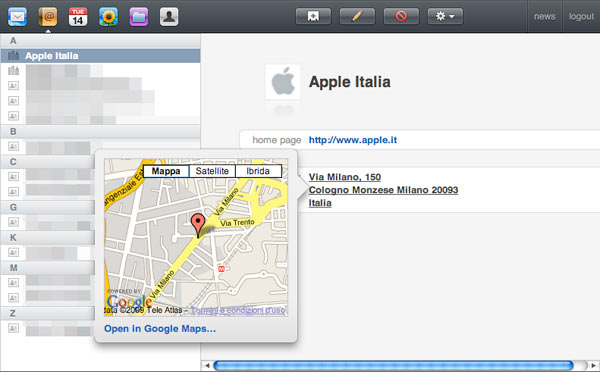
Task: Click the Z section header in contacts
Action: pyautogui.click(x=47, y=313)
